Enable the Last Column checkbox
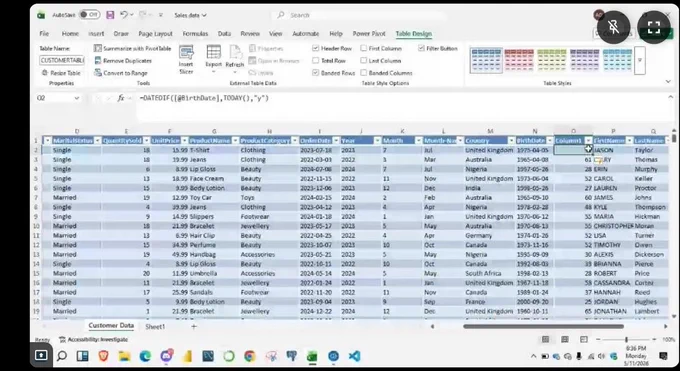Image resolution: width=680 pixels, height=371 pixels. [x=363, y=61]
